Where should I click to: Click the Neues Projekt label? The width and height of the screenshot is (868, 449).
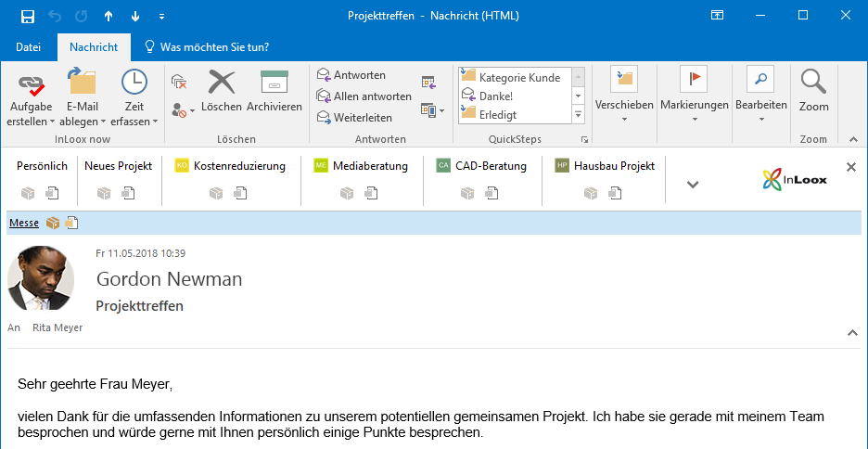(118, 165)
